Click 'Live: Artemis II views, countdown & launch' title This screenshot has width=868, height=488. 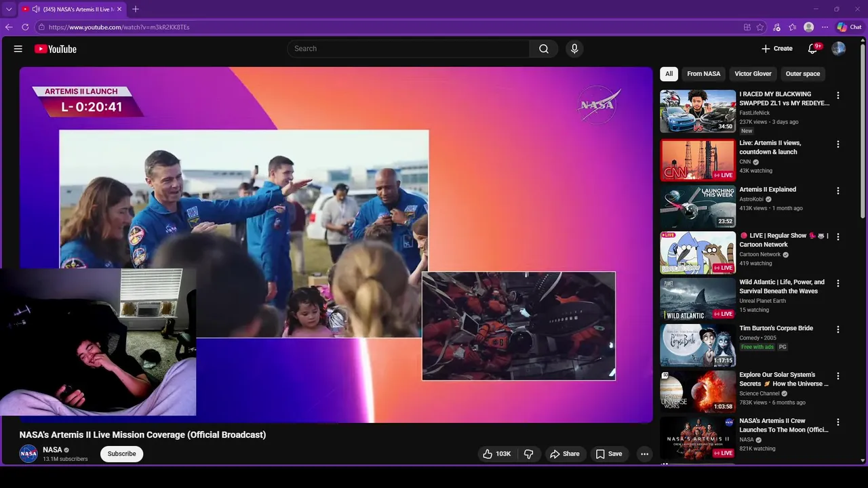pos(770,148)
